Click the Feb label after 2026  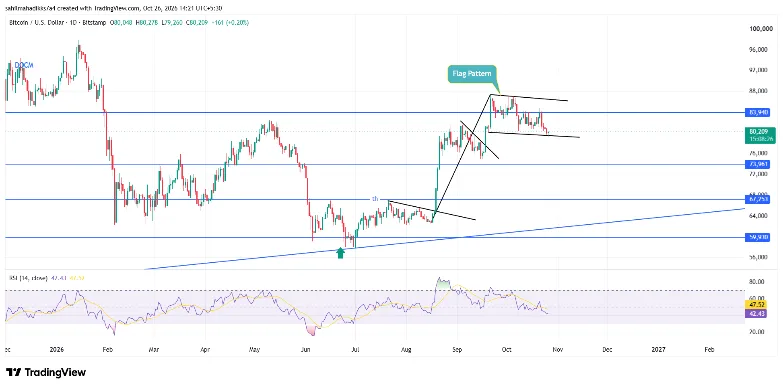click(x=108, y=350)
